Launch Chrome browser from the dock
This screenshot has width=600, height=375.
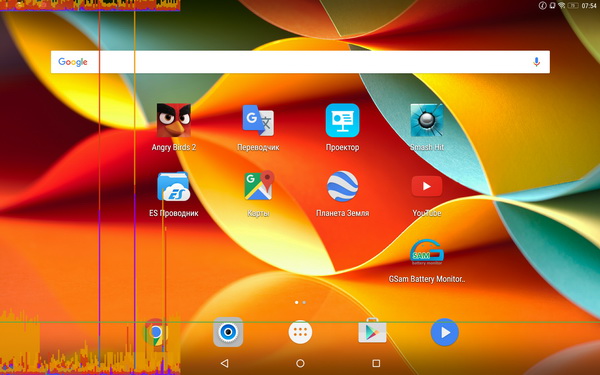(x=156, y=332)
